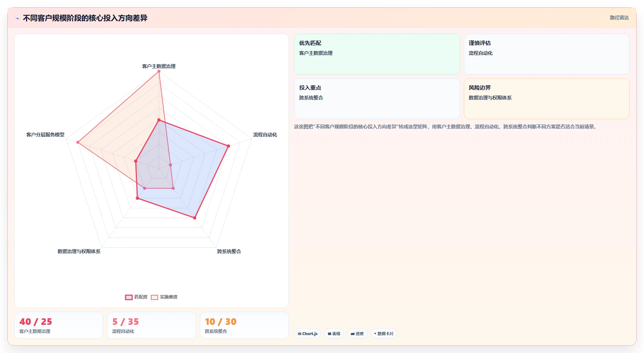The height and width of the screenshot is (353, 644).
Task: Click the 40 / 25 客户主数据治理 stat card
Action: click(x=59, y=325)
